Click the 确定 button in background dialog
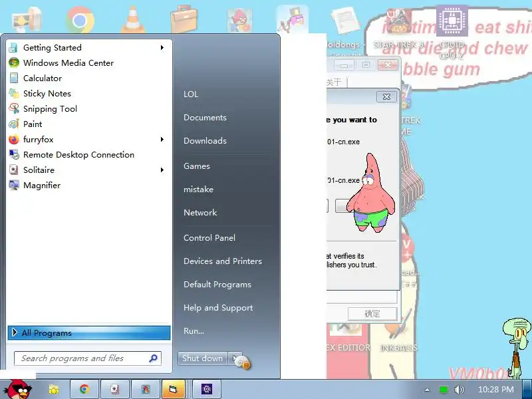Screen dimensions: 532x399 (372, 314)
